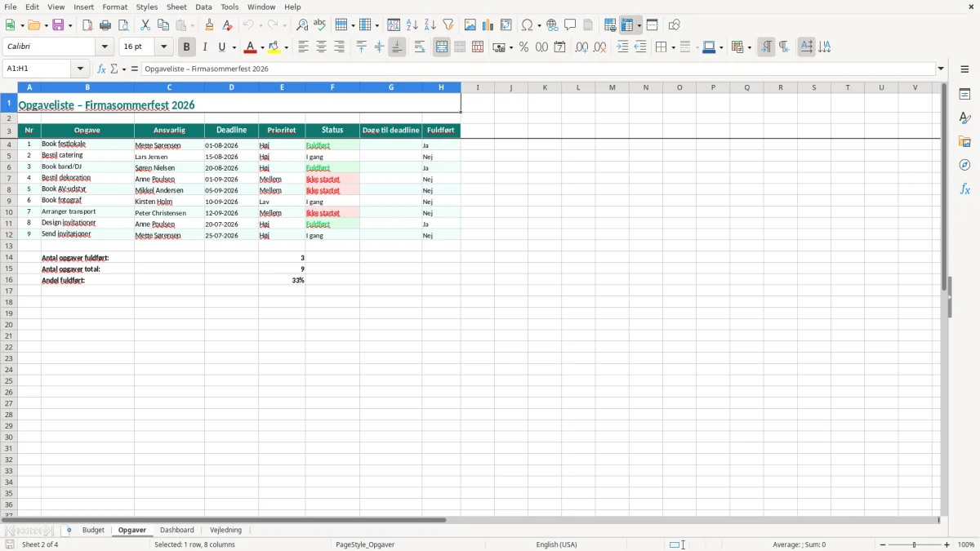Click the zoom in plus button

click(947, 544)
